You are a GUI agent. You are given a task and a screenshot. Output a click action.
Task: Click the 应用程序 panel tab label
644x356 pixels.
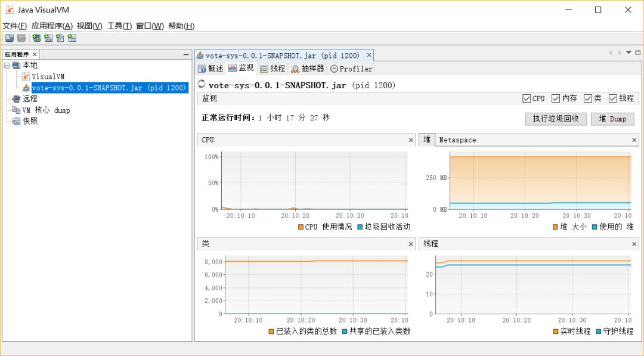(x=17, y=54)
